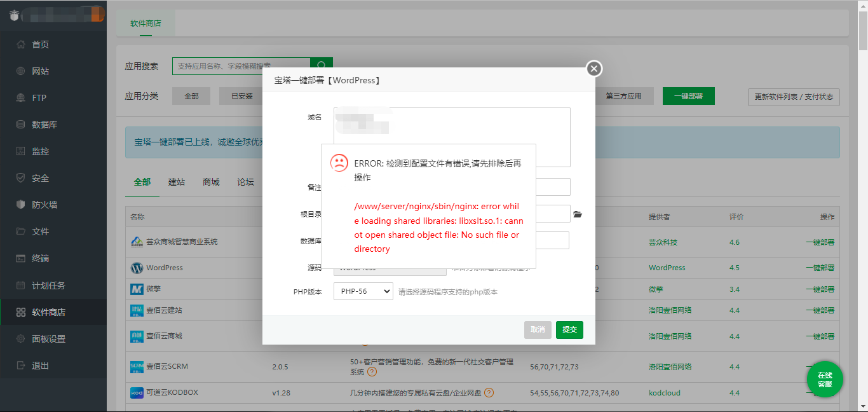Select the 全部 tab in deployment list
Viewport: 868px width, 412px height.
(x=142, y=182)
